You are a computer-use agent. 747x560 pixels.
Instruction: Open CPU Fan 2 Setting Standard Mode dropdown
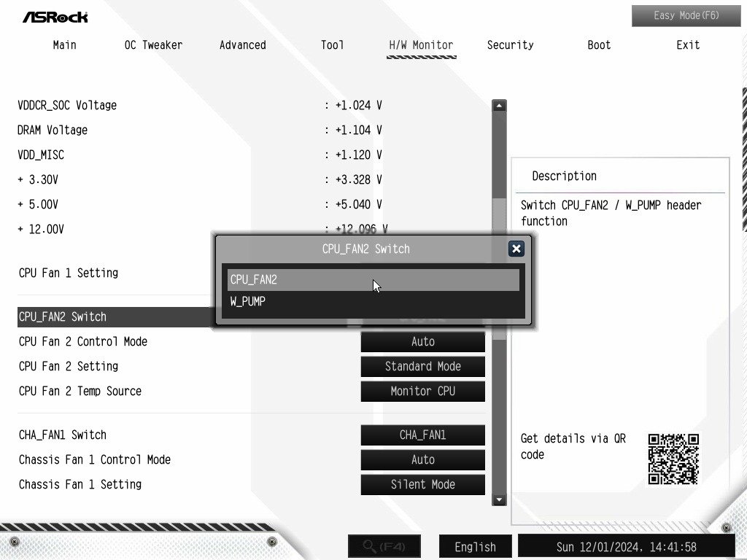(x=422, y=366)
